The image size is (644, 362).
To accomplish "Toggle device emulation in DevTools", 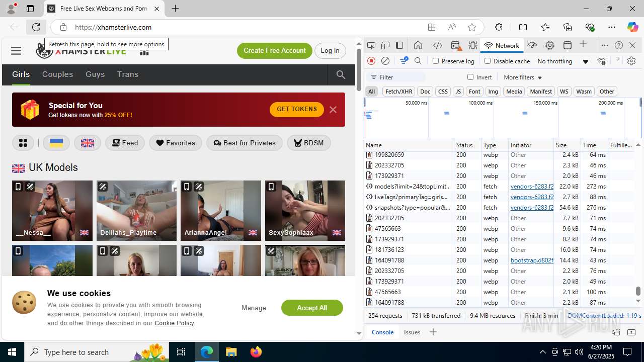I will [x=385, y=45].
